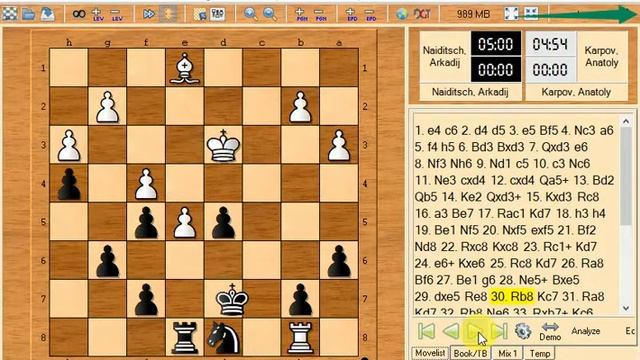640x360 pixels.
Task: Step back one move
Action: (x=451, y=331)
